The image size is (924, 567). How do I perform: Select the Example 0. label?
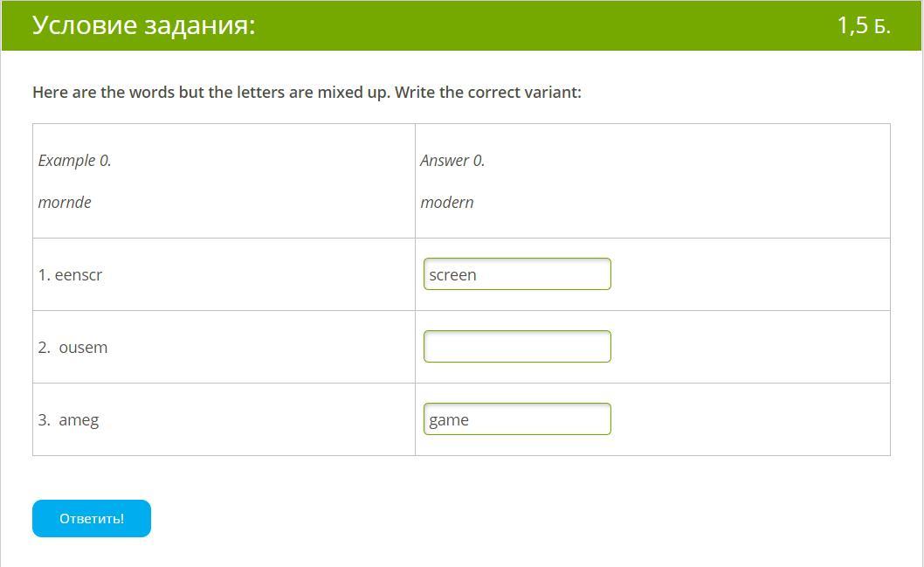tap(75, 161)
